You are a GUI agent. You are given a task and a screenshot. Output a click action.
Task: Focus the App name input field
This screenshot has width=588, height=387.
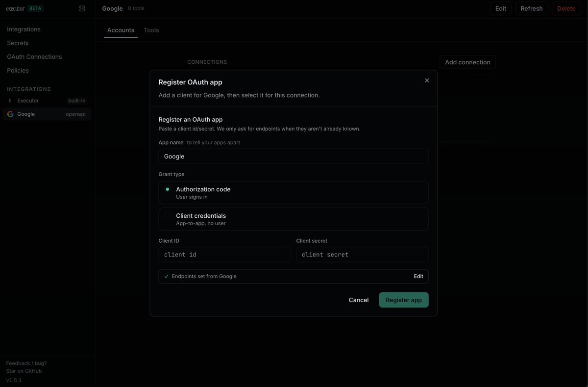click(x=294, y=156)
